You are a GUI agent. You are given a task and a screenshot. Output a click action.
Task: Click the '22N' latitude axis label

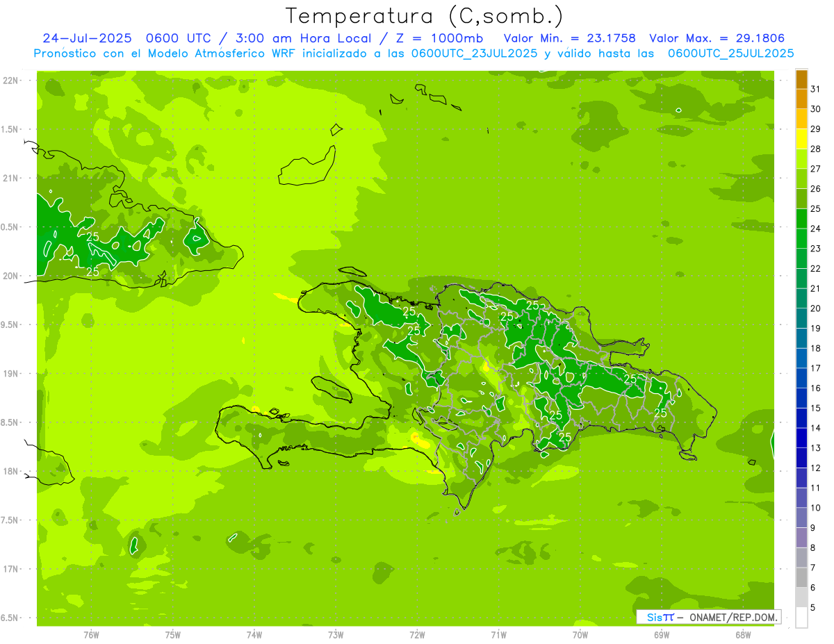[x=10, y=81]
